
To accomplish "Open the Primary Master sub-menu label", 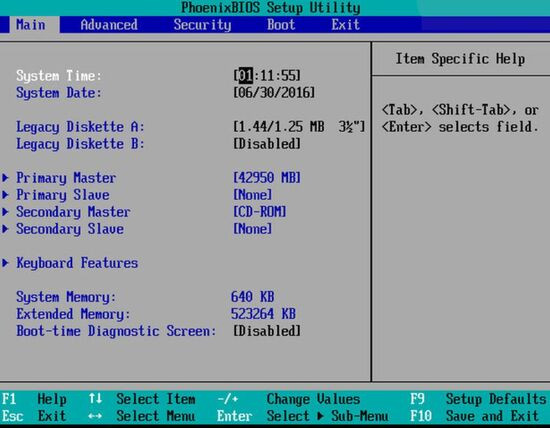I will pyautogui.click(x=66, y=178).
